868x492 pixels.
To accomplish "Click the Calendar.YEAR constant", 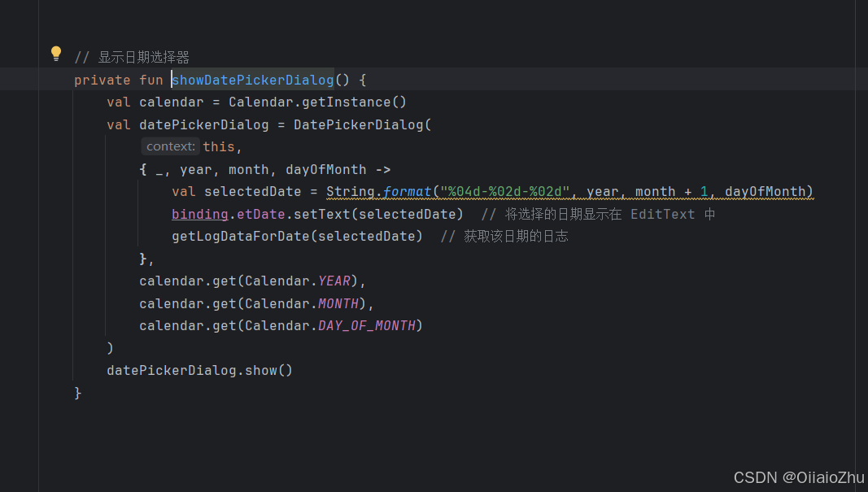I will 334,281.
